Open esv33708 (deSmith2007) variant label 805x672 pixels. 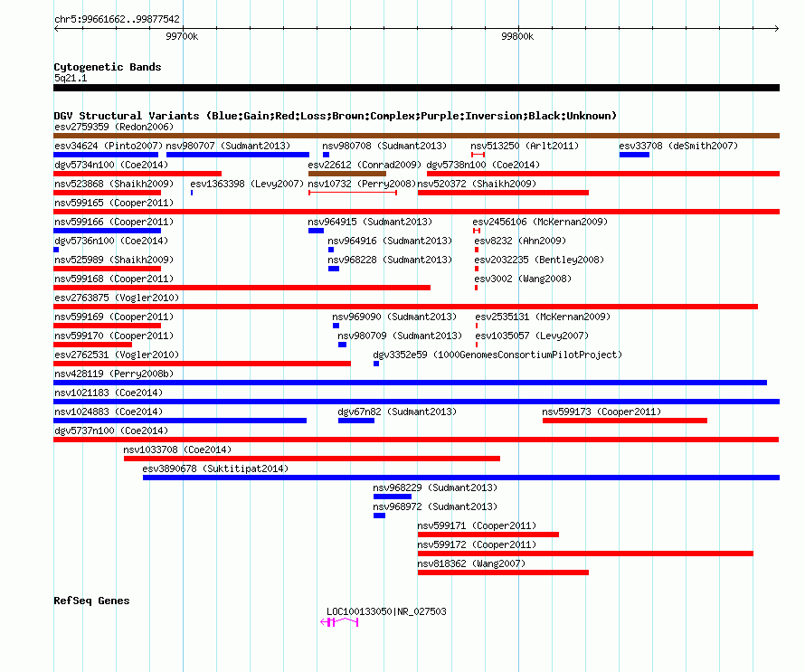tap(678, 146)
